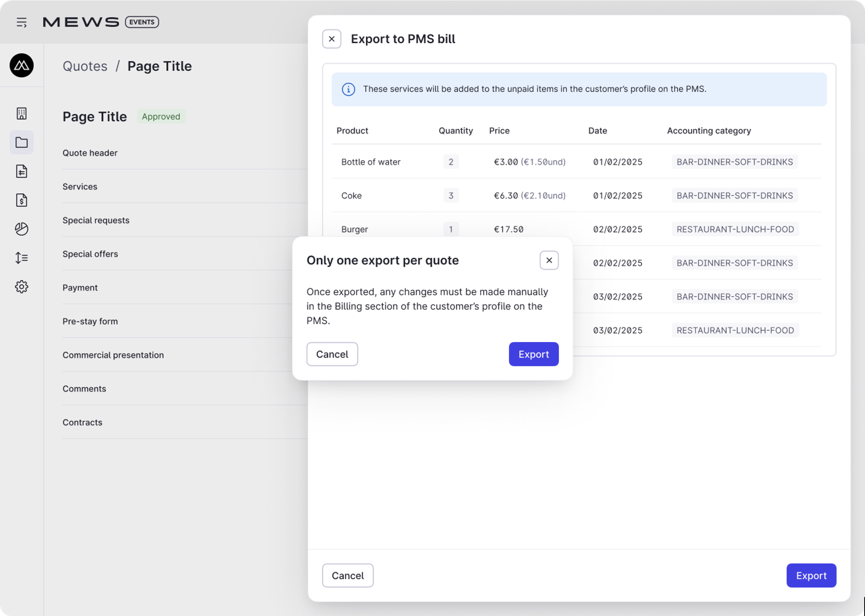Click Export at the bottom of the export panel
Screen dimensions: 865x616
pyautogui.click(x=811, y=575)
